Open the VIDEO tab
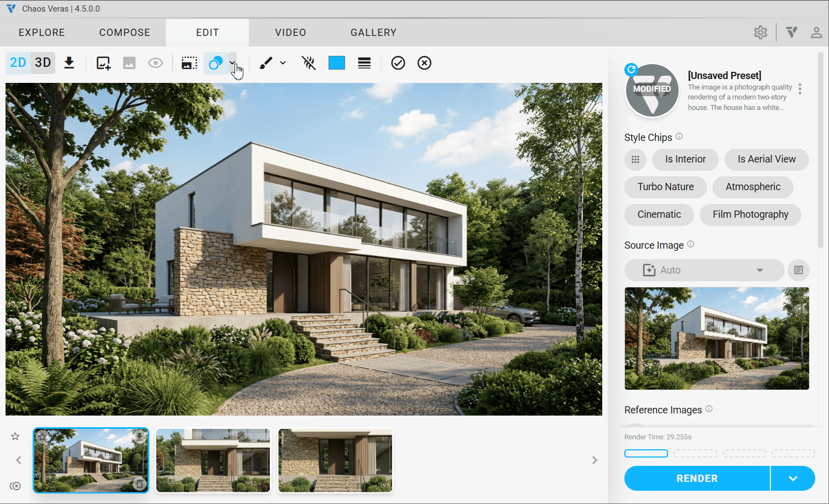 pyautogui.click(x=290, y=33)
